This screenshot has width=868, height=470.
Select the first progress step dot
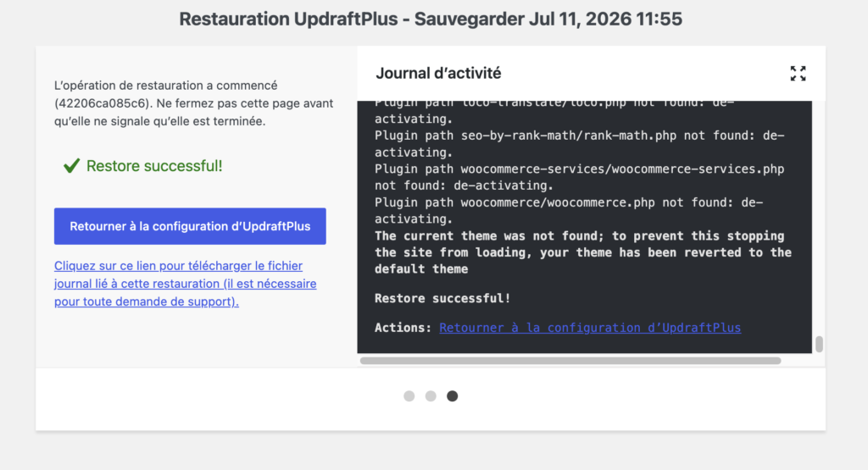tap(409, 396)
